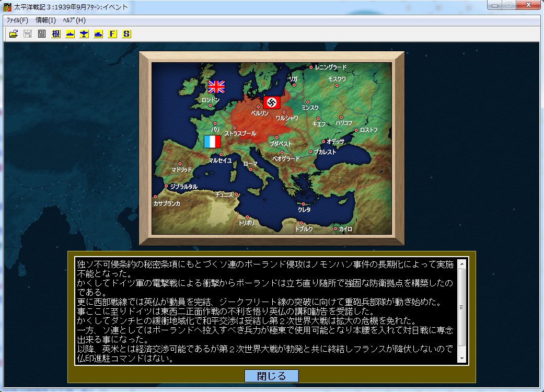This screenshot has width=544, height=392.
Task: Click the 閉じる button
Action: point(272,376)
